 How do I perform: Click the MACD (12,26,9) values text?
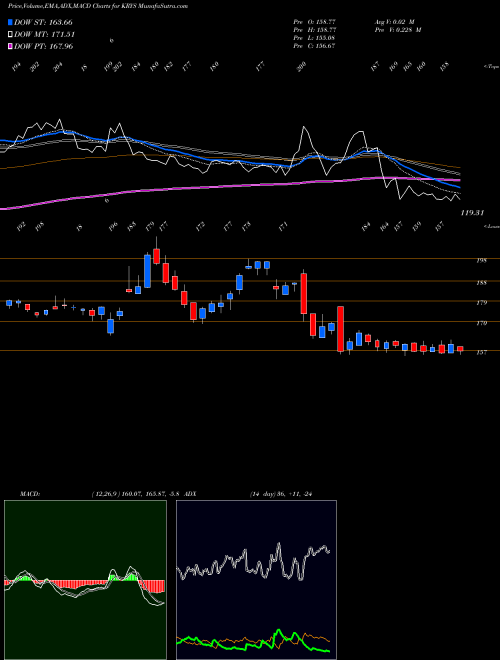pyautogui.click(x=136, y=494)
